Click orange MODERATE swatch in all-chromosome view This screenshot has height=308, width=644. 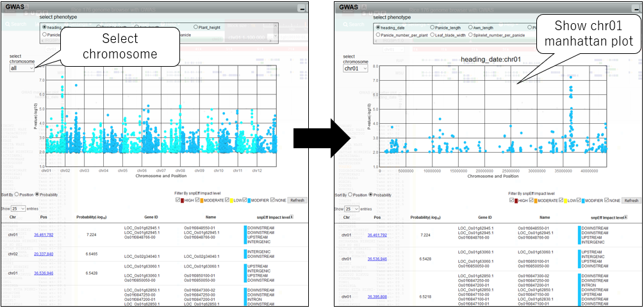(202, 200)
